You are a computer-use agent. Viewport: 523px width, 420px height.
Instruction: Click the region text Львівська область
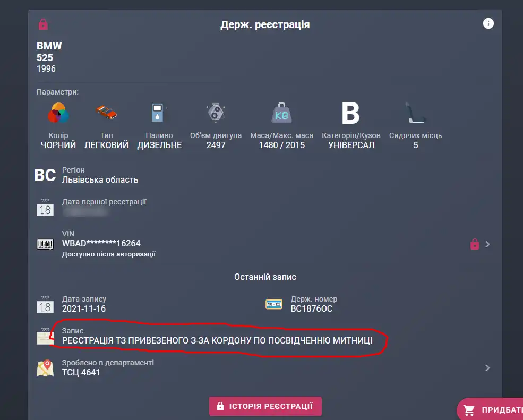tap(100, 180)
